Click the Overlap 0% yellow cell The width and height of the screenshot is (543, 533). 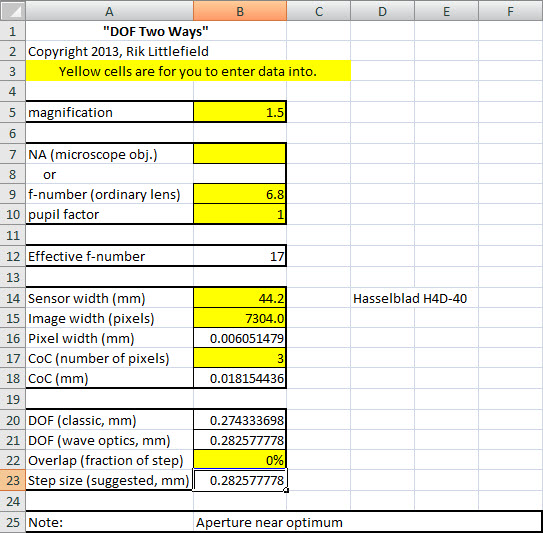[x=240, y=460]
